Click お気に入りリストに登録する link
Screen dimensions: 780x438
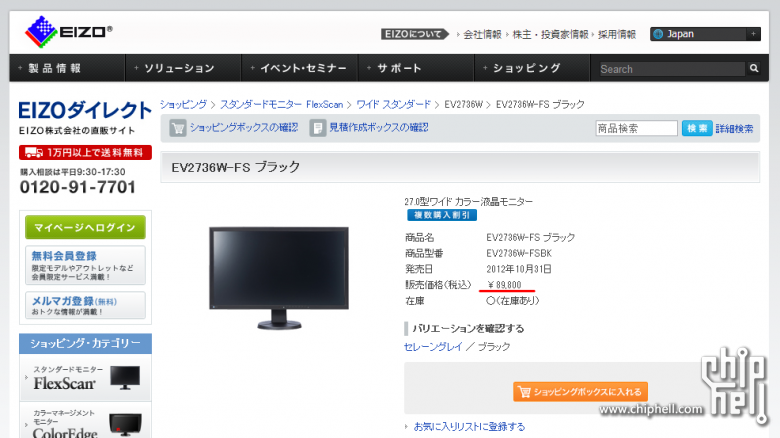[469, 427]
